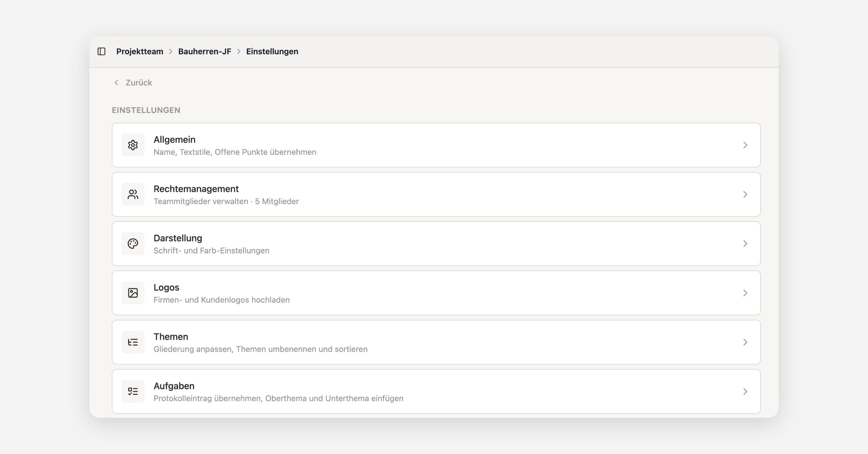The width and height of the screenshot is (868, 454).
Task: Open Aufgaben via its right chevron
Action: 745,391
